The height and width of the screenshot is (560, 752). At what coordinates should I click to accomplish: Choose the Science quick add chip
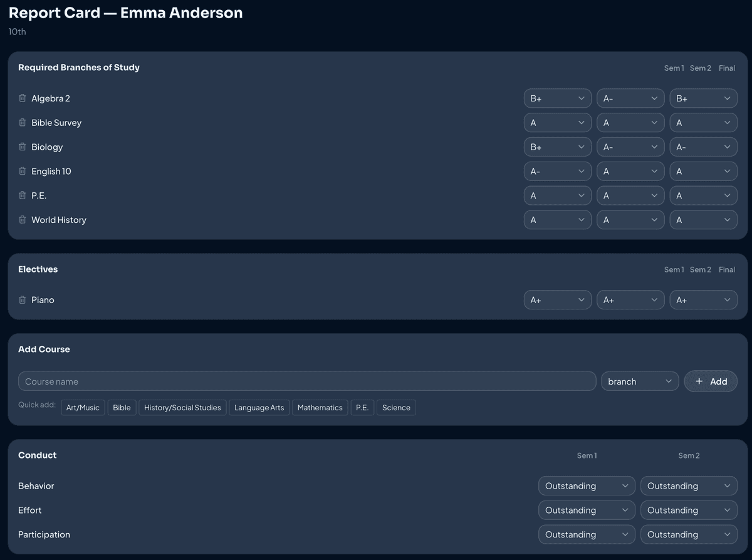point(396,408)
